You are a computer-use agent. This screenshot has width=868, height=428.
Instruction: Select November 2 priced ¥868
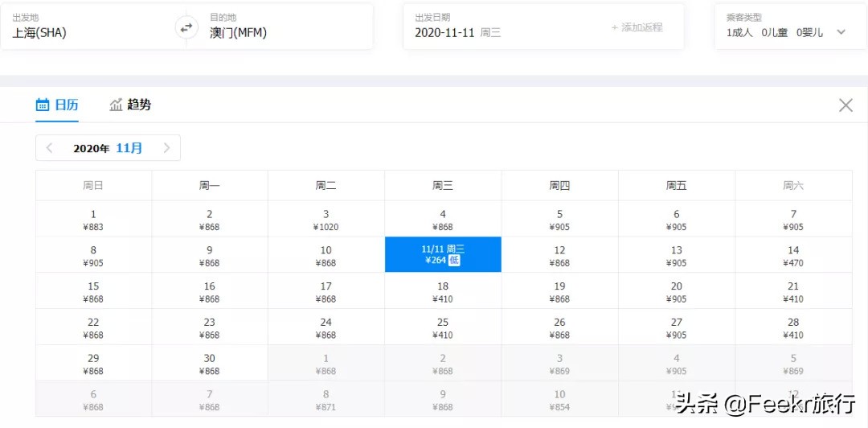[210, 219]
